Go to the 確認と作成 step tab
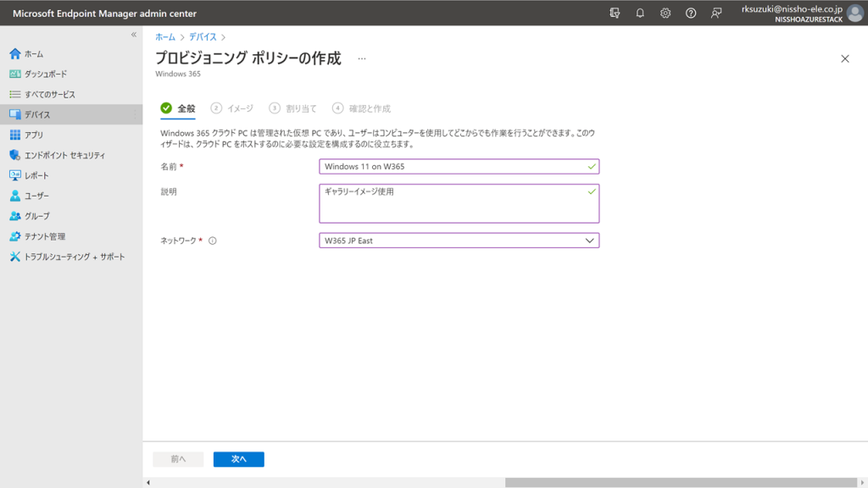 (x=362, y=108)
